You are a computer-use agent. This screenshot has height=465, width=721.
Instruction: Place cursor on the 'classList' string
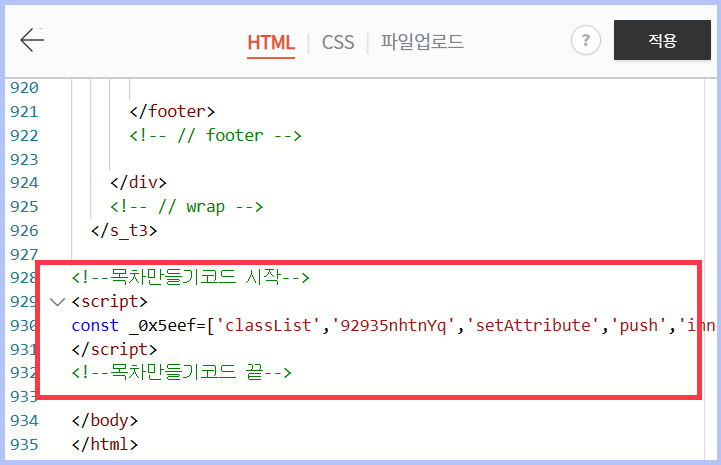269,326
